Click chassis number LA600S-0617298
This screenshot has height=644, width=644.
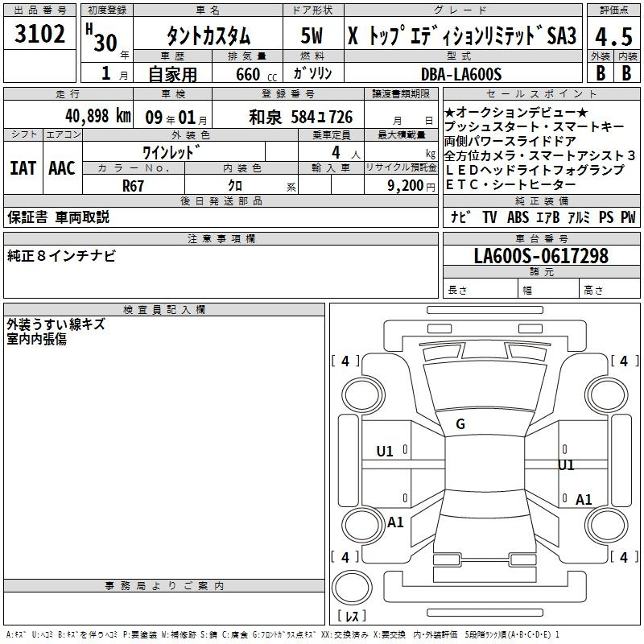coord(541,256)
